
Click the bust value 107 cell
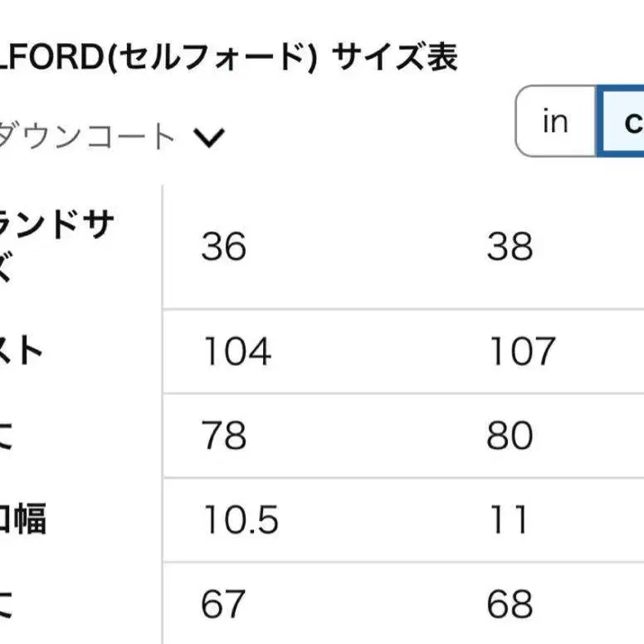coord(521,352)
